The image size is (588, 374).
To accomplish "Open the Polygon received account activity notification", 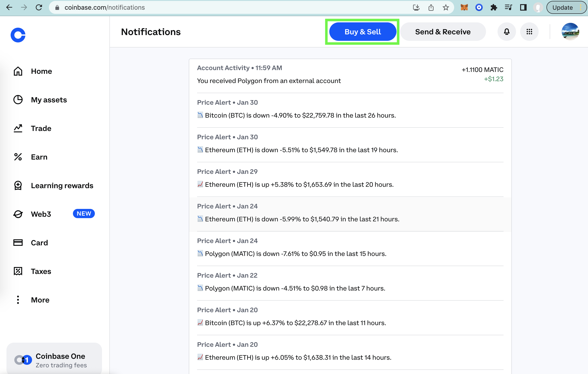I will 350,76.
